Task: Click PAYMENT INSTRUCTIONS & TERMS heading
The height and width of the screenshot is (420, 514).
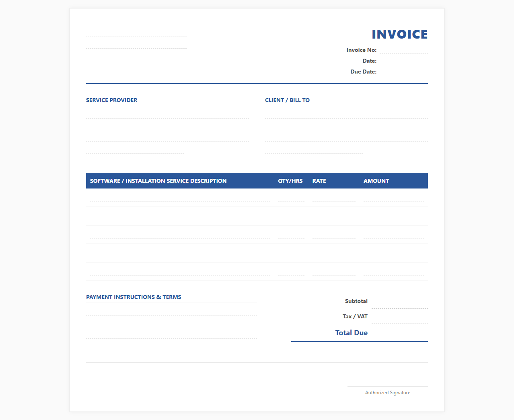Action: click(134, 297)
